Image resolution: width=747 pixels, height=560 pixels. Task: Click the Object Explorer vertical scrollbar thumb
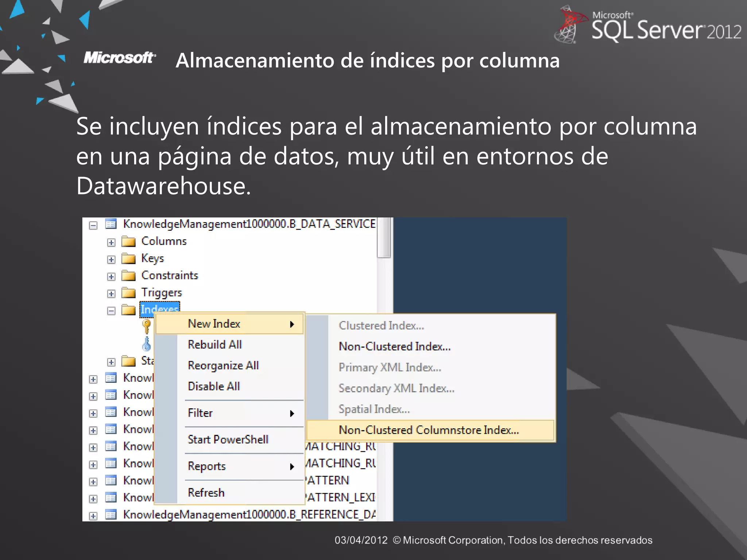point(384,238)
